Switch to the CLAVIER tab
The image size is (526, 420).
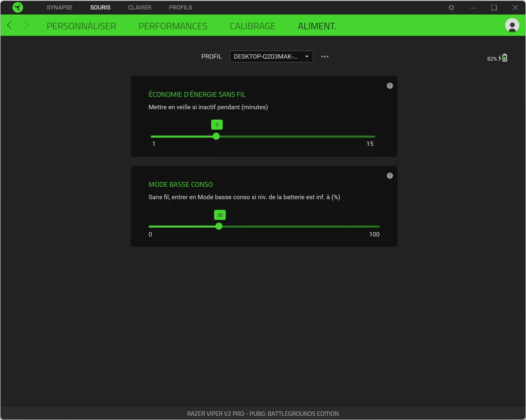[139, 7]
